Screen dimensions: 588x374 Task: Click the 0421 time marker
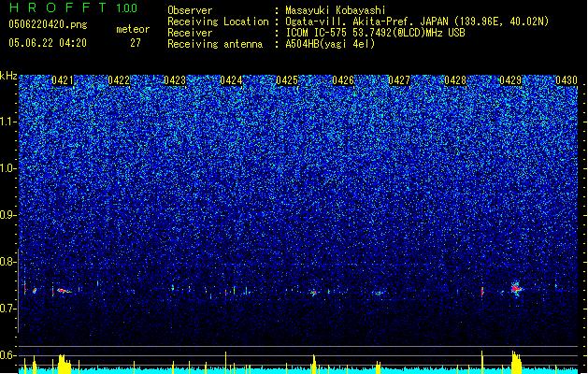coord(63,80)
